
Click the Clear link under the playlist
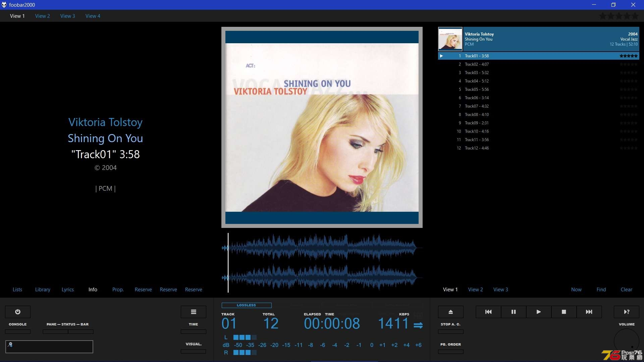tap(627, 290)
